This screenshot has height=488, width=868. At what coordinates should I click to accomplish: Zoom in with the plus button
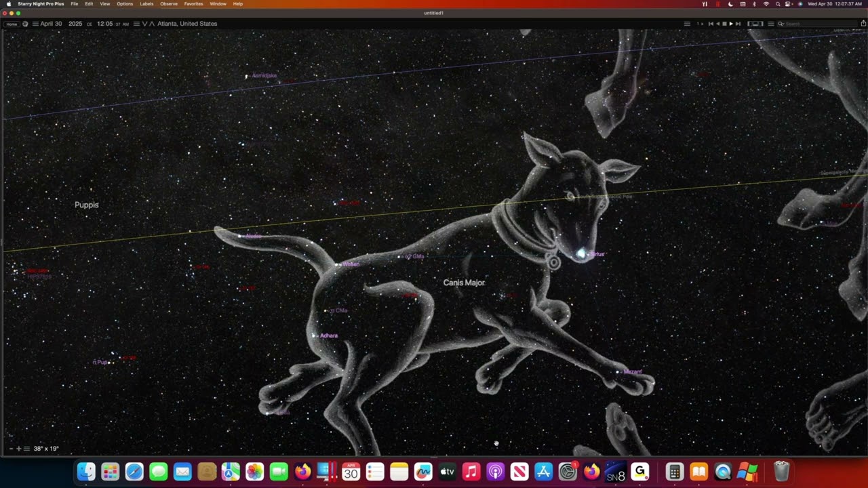tap(18, 449)
